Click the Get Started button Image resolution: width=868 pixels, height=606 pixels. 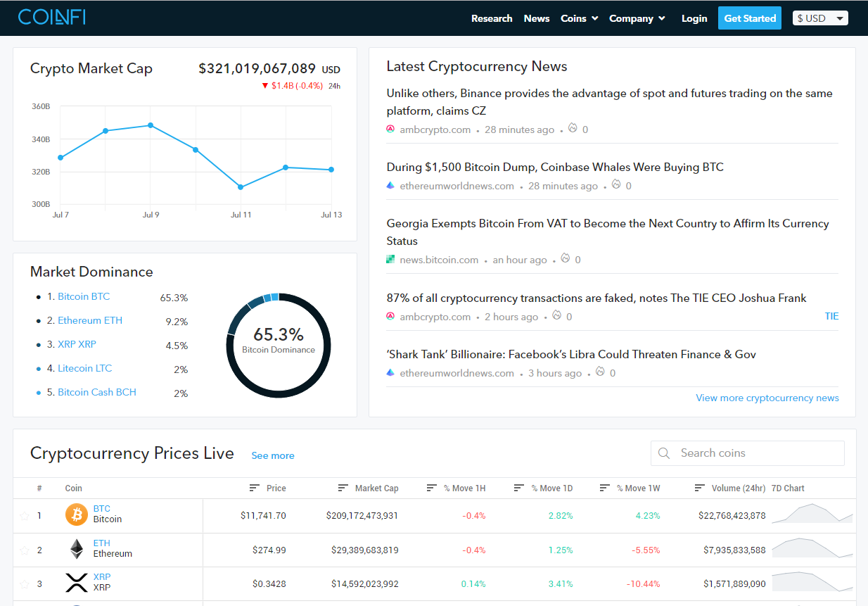750,18
